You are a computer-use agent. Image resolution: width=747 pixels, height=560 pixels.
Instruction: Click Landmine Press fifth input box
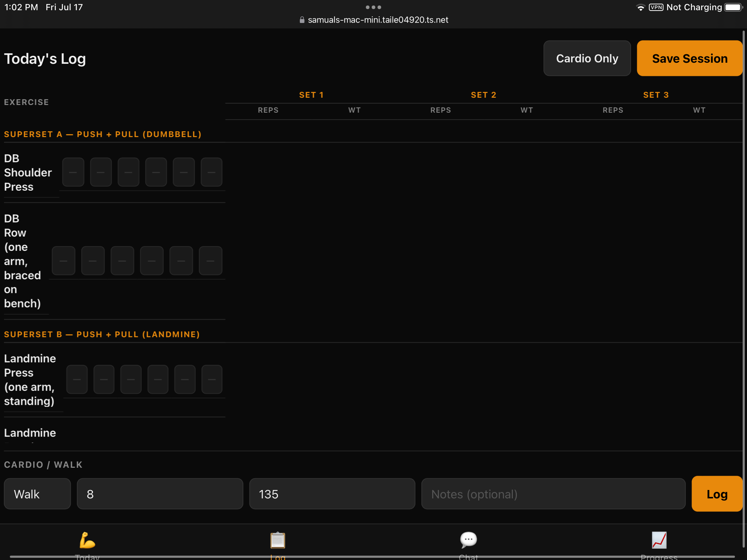tap(185, 379)
